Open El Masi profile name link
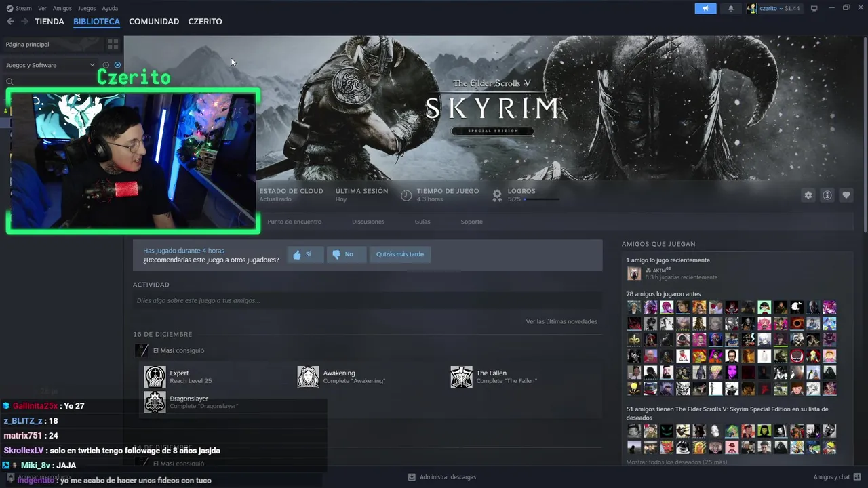 pyautogui.click(x=163, y=350)
